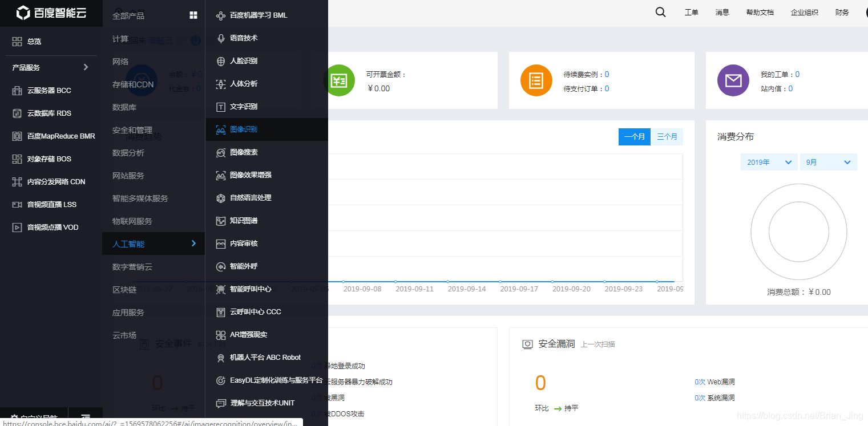Open the 财务 top menu
The width and height of the screenshot is (868, 426).
(842, 13)
